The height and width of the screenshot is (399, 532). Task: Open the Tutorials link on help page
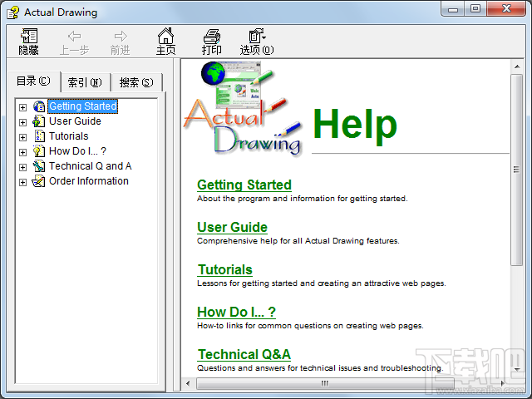225,269
